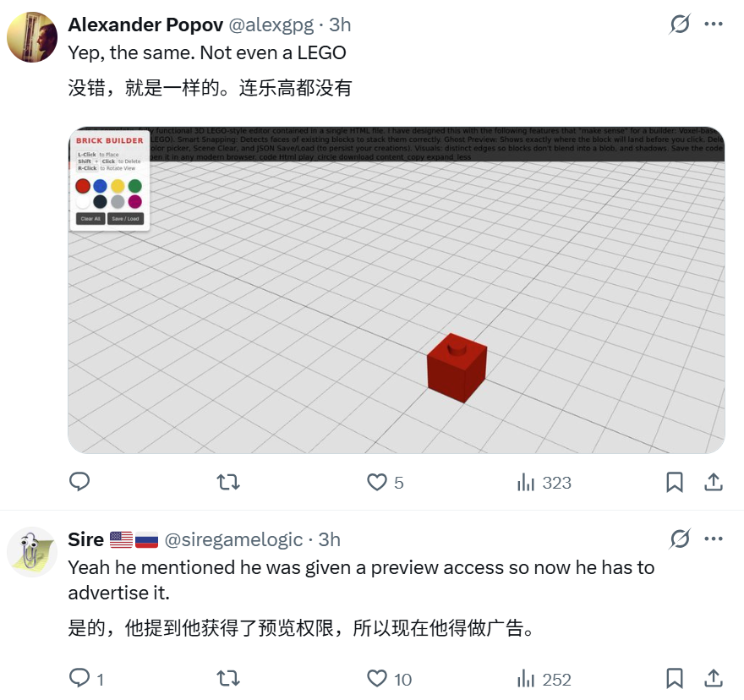The width and height of the screenshot is (744, 700).
Task: Open @alexgpg profile handle
Action: click(271, 25)
